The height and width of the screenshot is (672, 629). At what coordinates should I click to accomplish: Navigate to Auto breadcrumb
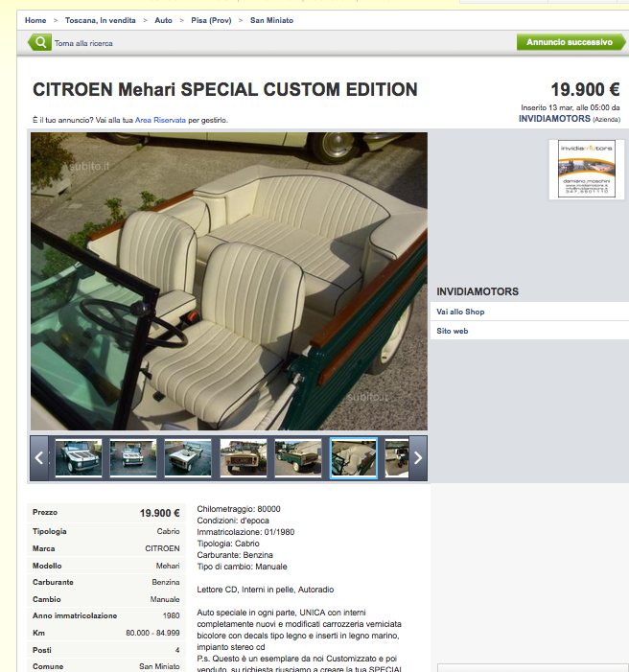163,20
